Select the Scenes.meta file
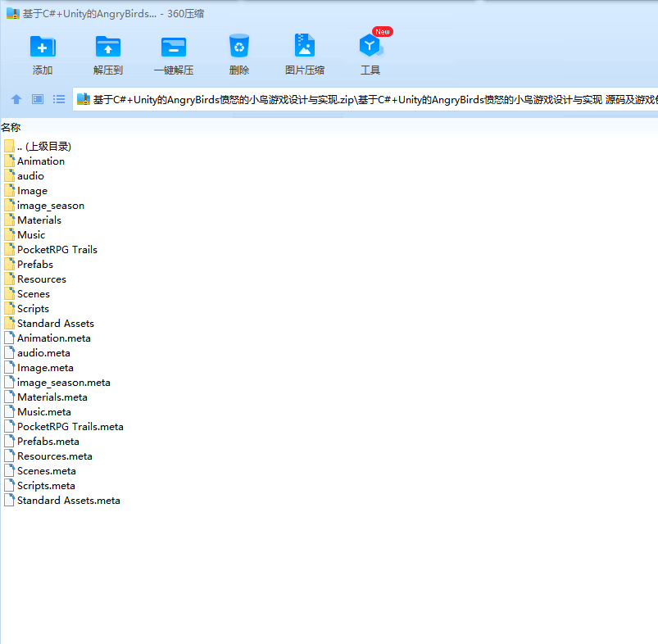This screenshot has width=658, height=644. tap(40, 471)
